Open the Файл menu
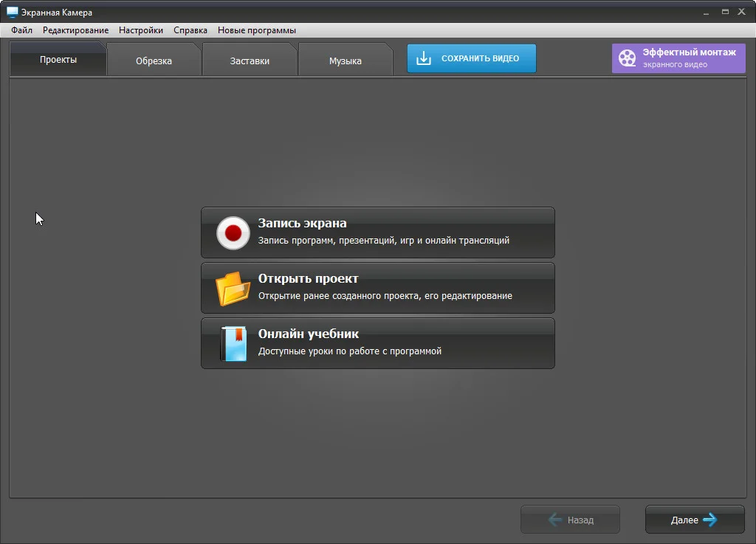The width and height of the screenshot is (756, 544). [x=21, y=30]
